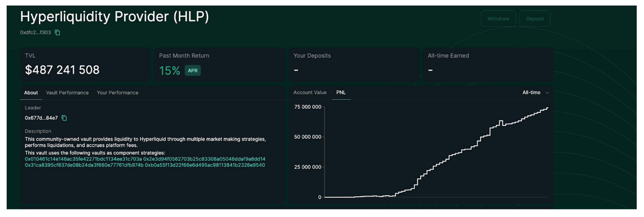Click the All-time Earned card
The image size is (644, 217).
click(x=488, y=64)
